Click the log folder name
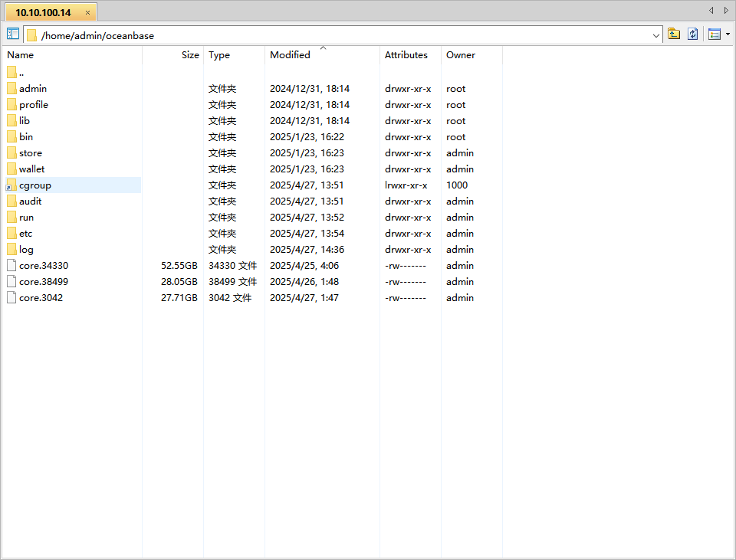736x560 pixels. [x=26, y=250]
